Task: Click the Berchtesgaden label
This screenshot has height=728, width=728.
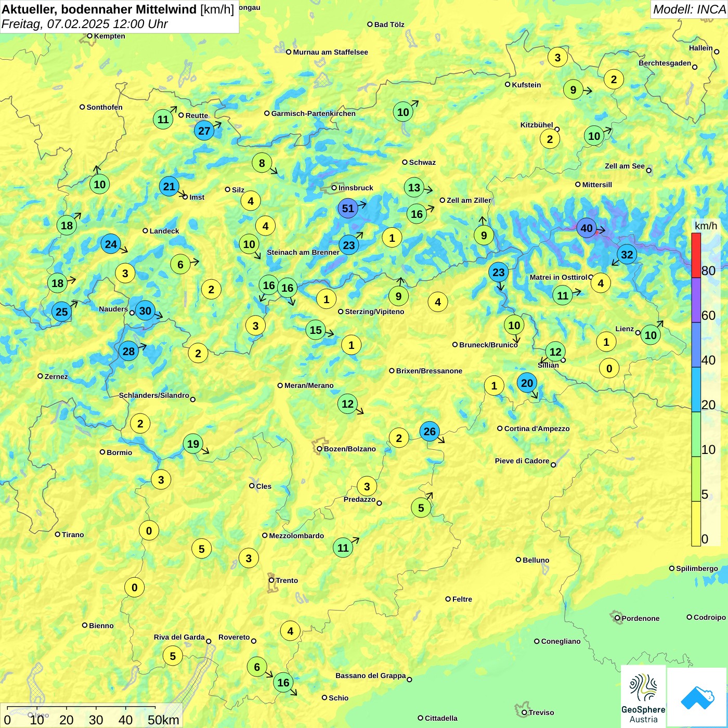Action: [x=665, y=63]
